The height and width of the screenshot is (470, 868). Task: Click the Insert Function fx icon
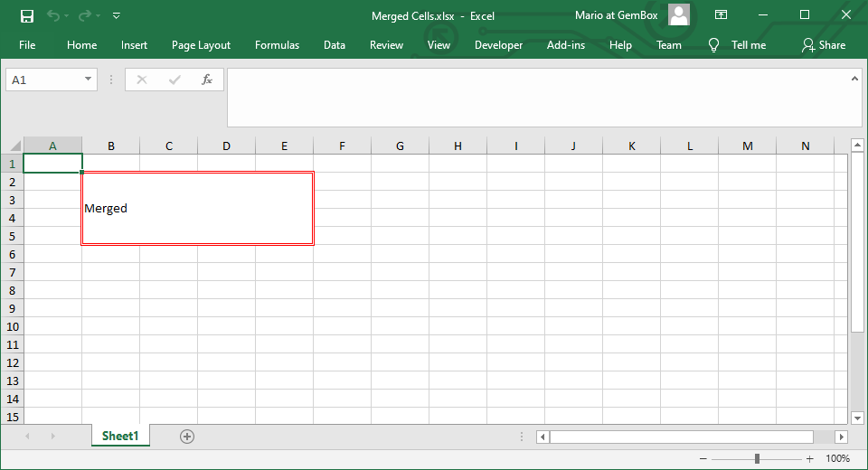(206, 80)
